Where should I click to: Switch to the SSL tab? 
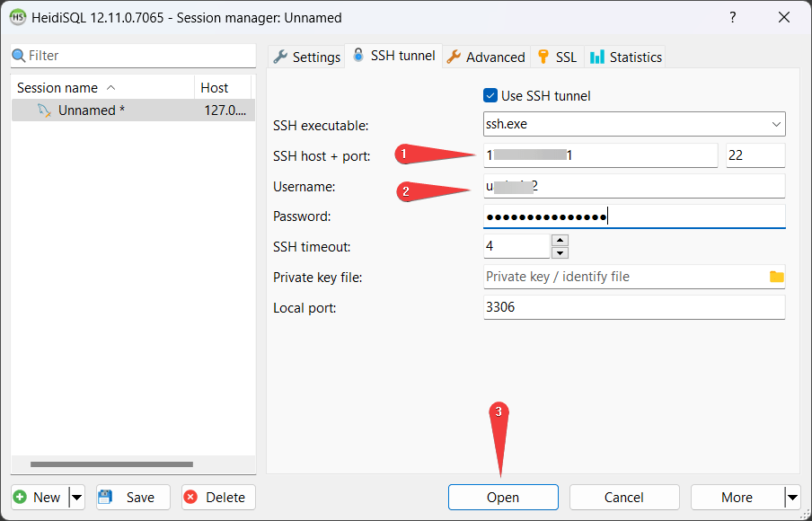click(x=557, y=57)
